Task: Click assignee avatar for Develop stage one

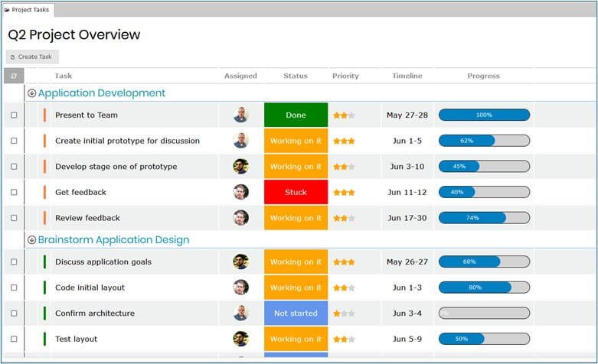Action: point(240,167)
